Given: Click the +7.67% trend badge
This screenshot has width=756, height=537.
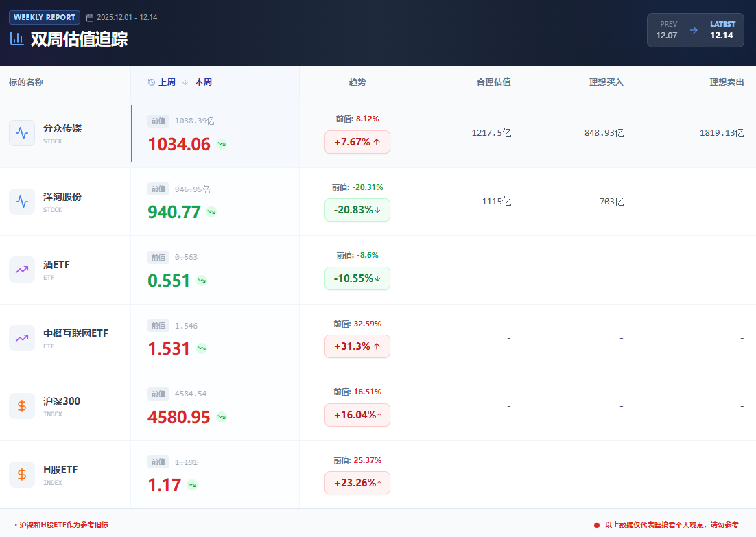Looking at the screenshot, I should [x=357, y=142].
